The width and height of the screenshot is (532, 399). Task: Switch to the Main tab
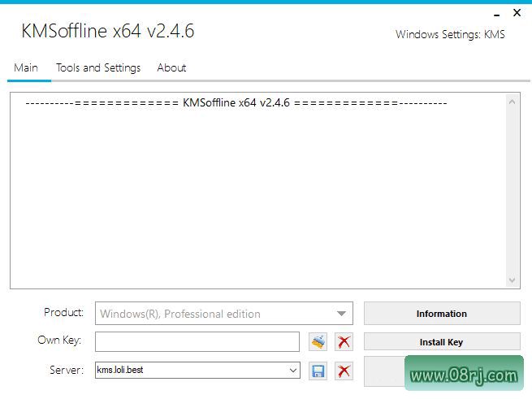coord(26,67)
